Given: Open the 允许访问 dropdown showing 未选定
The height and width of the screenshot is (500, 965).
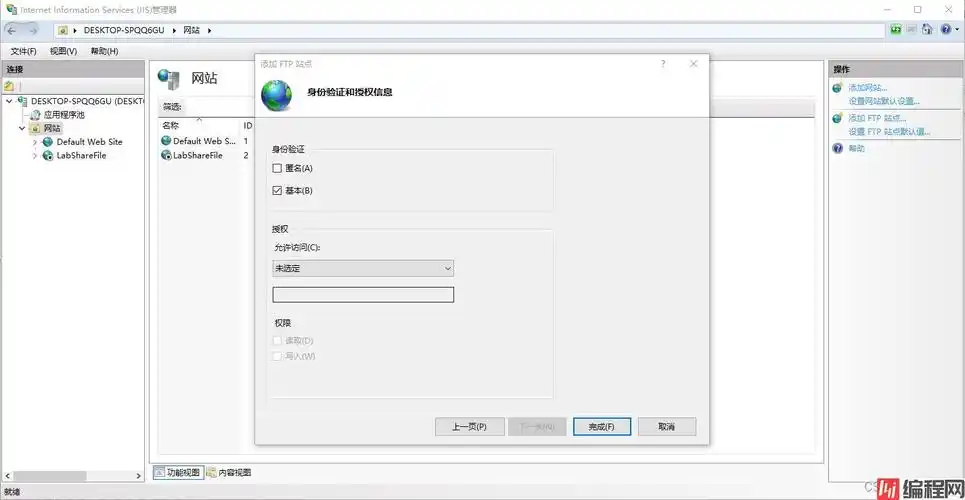Looking at the screenshot, I should pos(363,268).
